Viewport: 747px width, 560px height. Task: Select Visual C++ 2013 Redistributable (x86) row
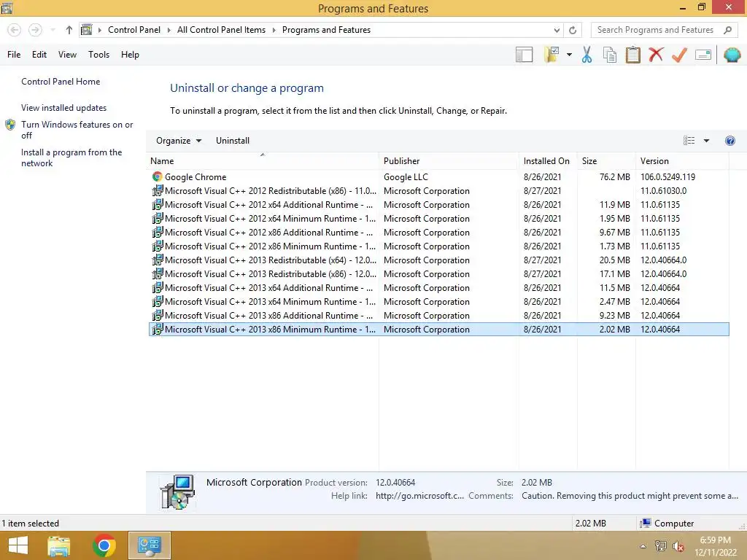coord(438,274)
